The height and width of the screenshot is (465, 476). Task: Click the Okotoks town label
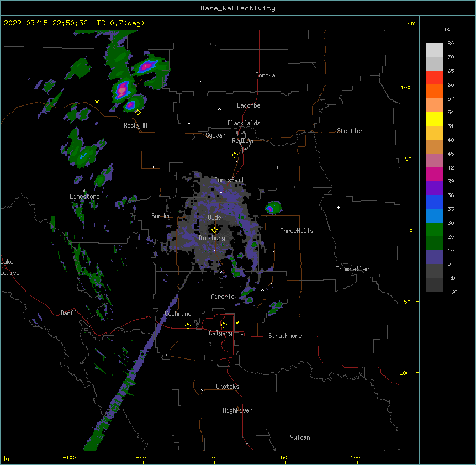[228, 387]
